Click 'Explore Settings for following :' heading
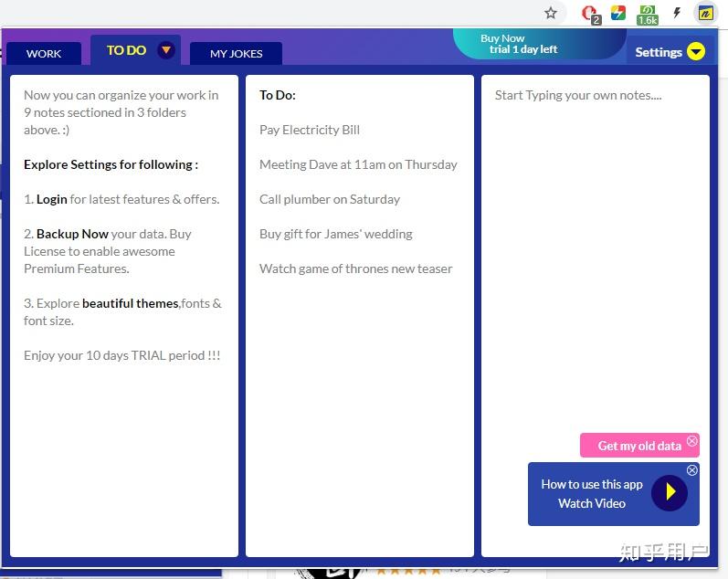Image resolution: width=728 pixels, height=579 pixels. (111, 164)
